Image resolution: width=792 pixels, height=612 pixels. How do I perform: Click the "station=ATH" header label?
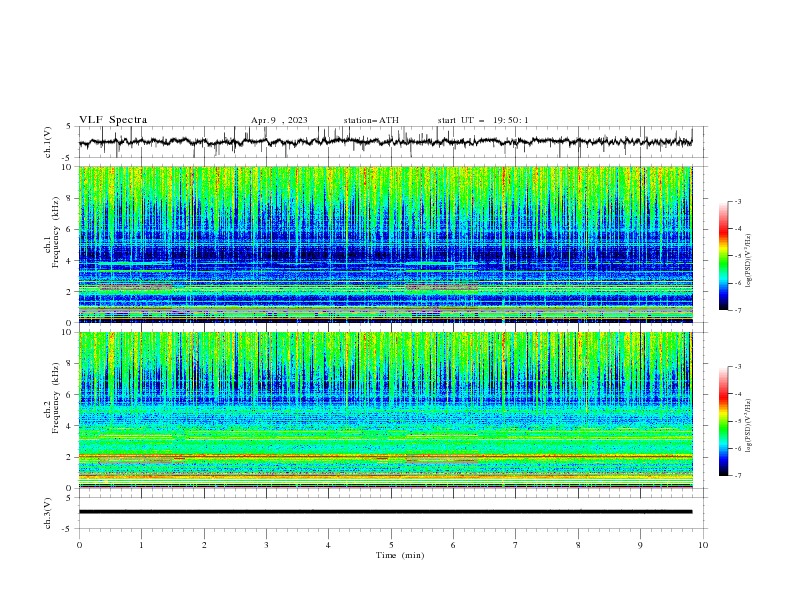click(x=371, y=120)
